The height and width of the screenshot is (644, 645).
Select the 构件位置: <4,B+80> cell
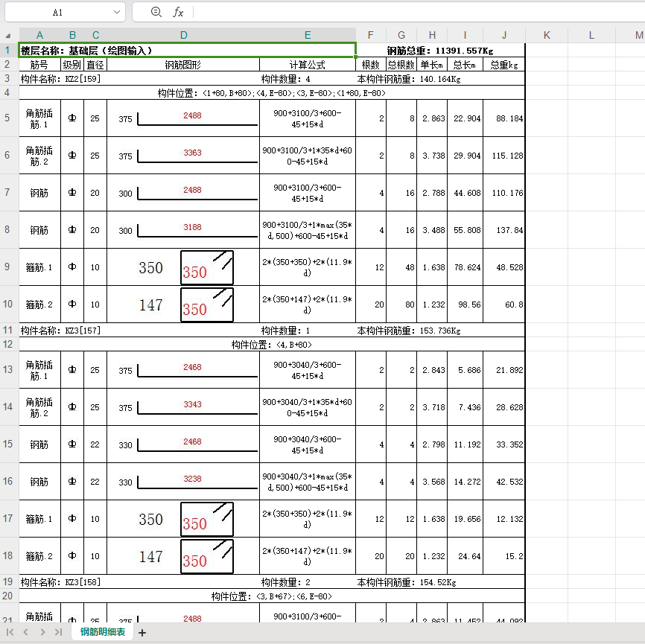[272, 344]
